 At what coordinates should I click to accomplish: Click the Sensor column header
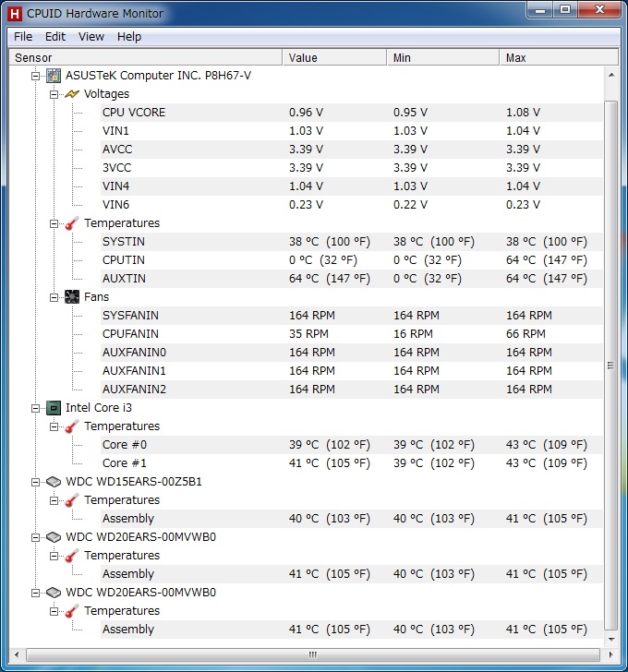point(146,57)
